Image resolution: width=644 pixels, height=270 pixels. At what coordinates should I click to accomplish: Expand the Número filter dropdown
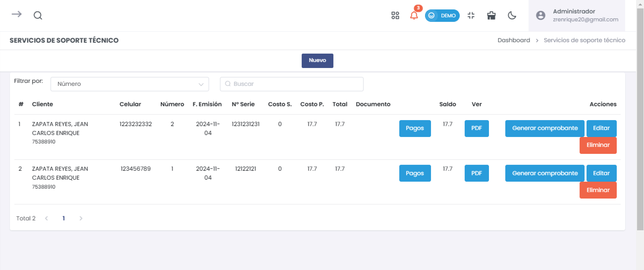pos(129,84)
